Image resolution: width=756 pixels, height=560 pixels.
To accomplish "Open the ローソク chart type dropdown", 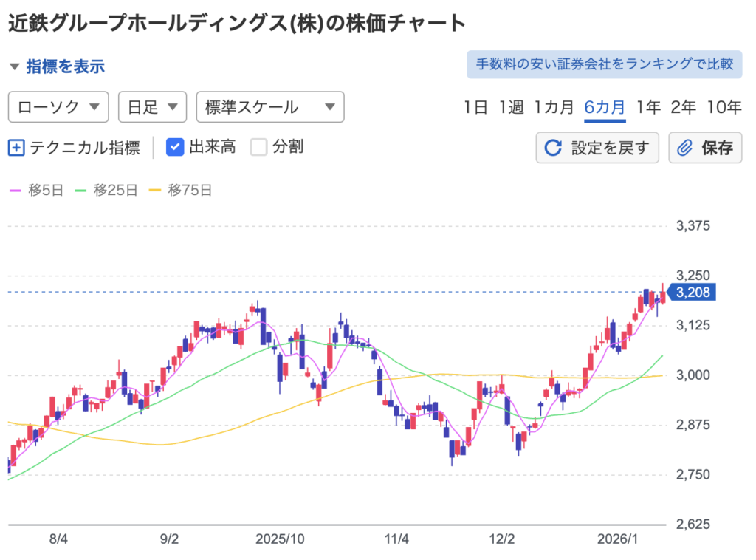I will [58, 107].
